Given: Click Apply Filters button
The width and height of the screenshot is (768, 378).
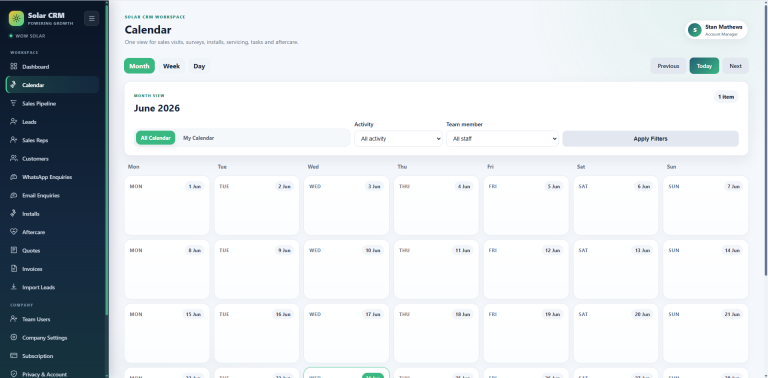Looking at the screenshot, I should 650,139.
